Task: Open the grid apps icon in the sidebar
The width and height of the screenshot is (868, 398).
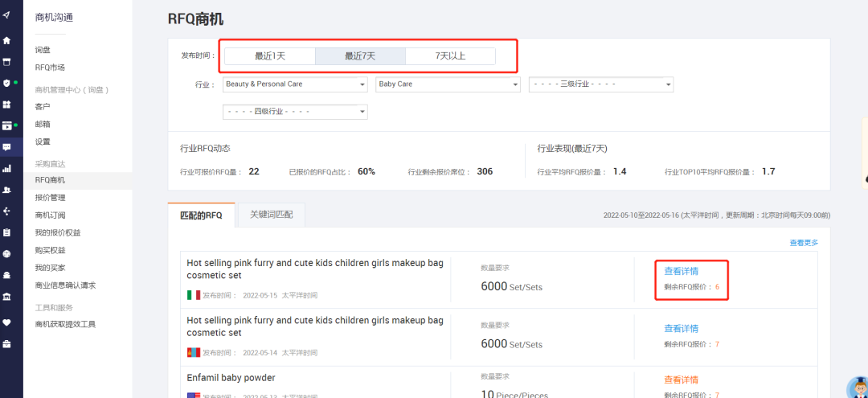Action: tap(6, 104)
